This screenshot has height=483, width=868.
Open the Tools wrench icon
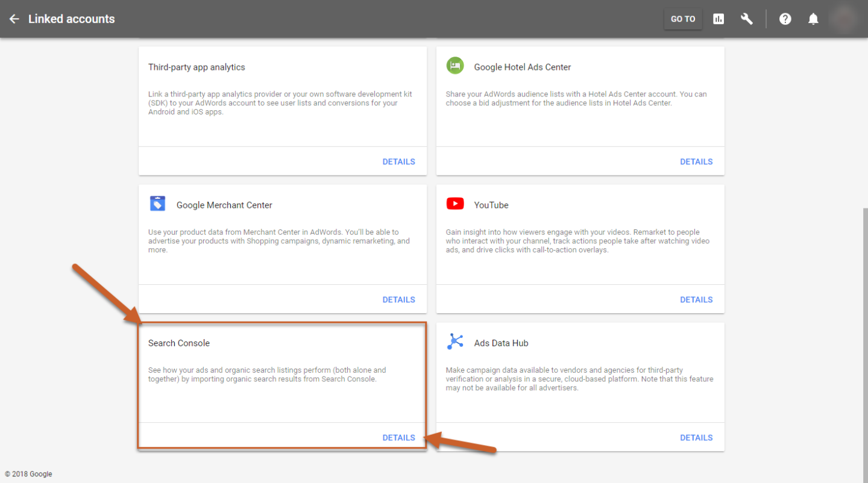(747, 19)
